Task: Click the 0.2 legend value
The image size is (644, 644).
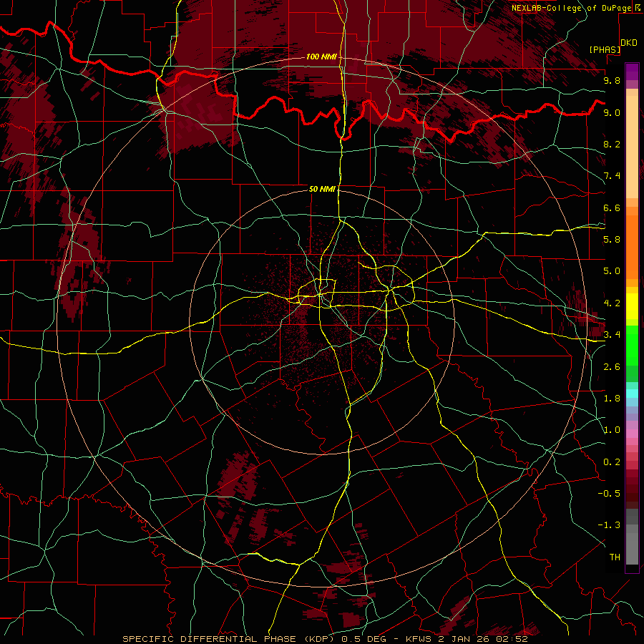Action: click(612, 462)
